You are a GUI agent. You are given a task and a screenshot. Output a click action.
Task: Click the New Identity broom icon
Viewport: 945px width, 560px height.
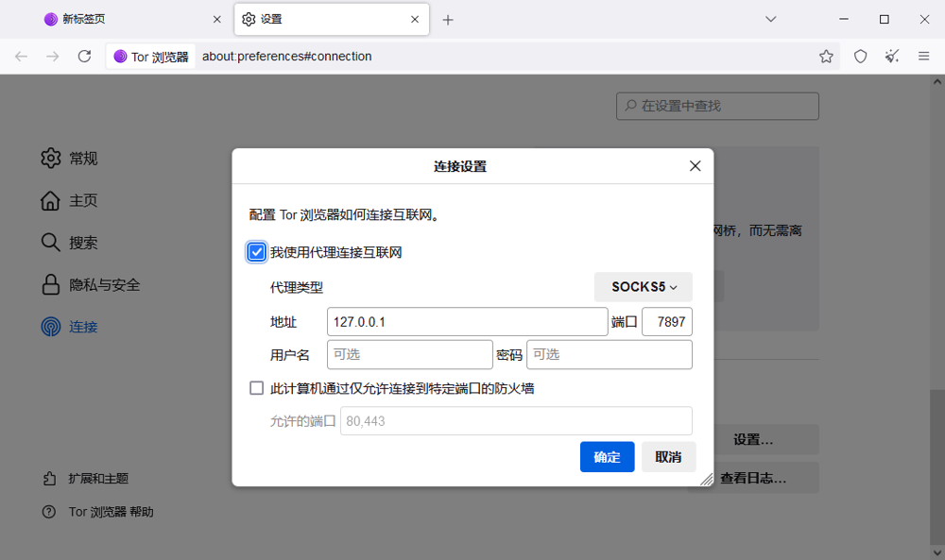[x=892, y=57]
